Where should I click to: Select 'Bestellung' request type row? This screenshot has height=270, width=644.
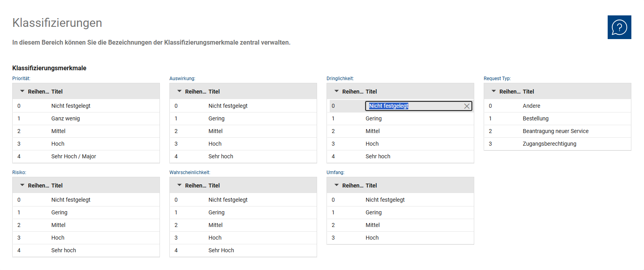click(558, 118)
